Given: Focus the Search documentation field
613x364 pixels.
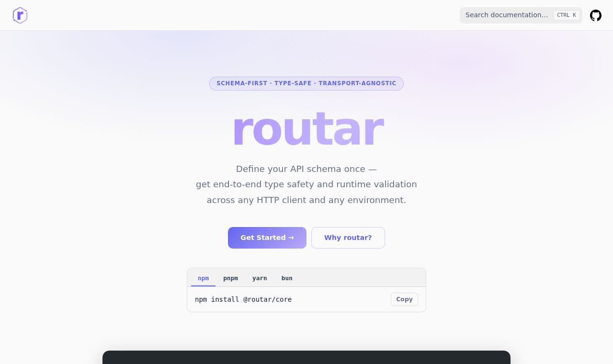Looking at the screenshot, I should (521, 15).
